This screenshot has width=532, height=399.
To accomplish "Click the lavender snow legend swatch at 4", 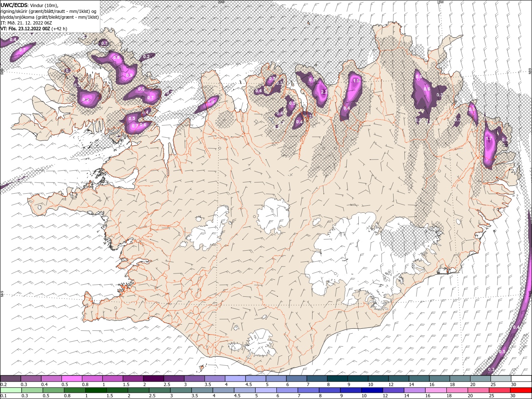I will click(x=235, y=379).
